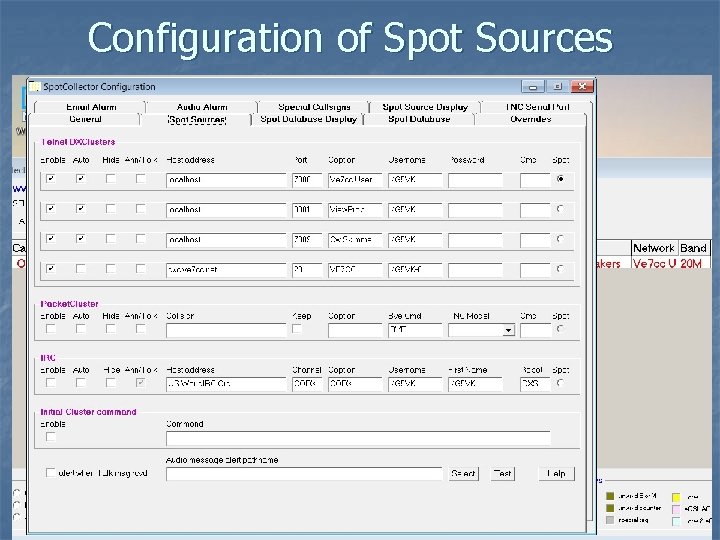Open the Spot Database Display tab
Screen dimensions: 720x540
308,119
